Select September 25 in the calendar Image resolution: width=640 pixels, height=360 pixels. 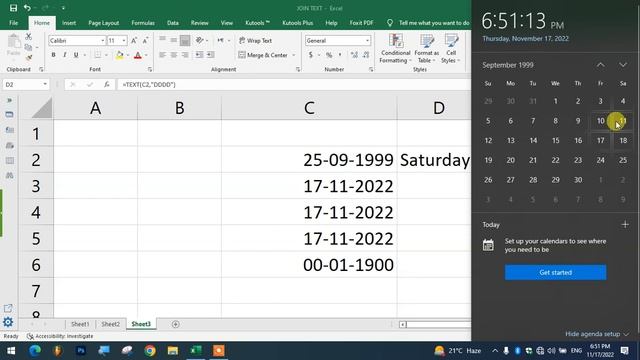click(623, 160)
